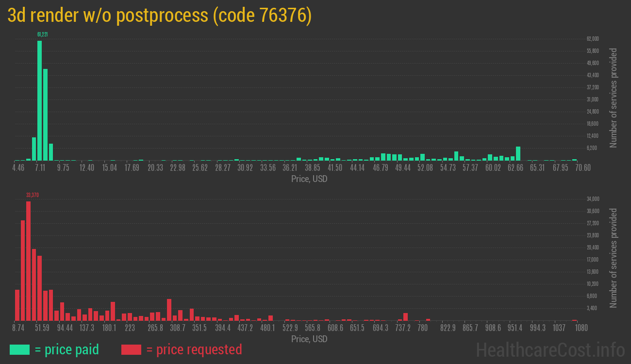Click the 33,370 peak value label
The image size is (631, 364).
point(32,195)
